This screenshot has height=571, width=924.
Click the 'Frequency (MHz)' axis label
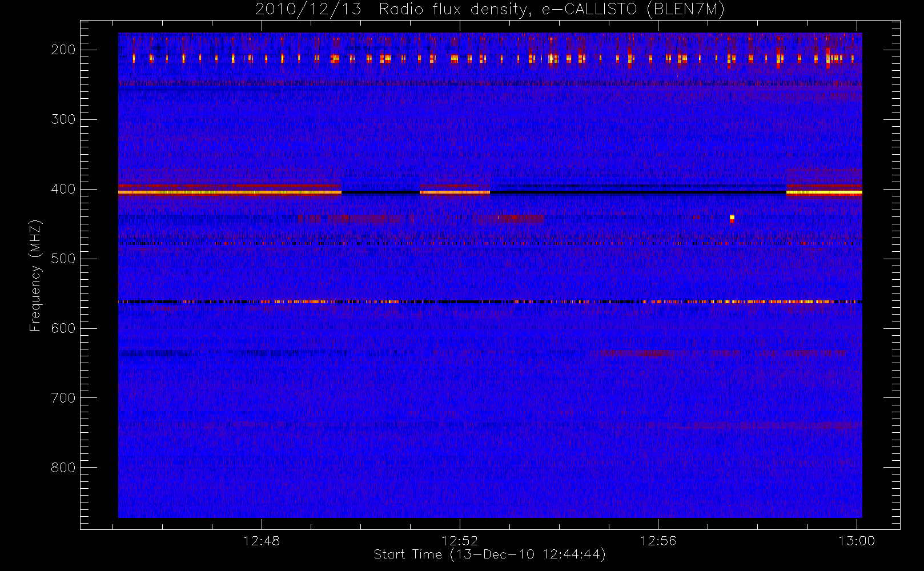pos(35,275)
